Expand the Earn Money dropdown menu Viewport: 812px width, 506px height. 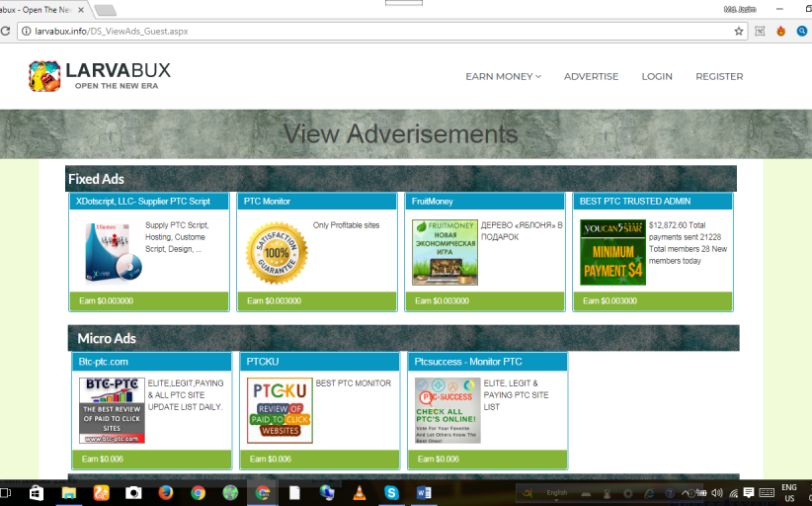coord(503,76)
